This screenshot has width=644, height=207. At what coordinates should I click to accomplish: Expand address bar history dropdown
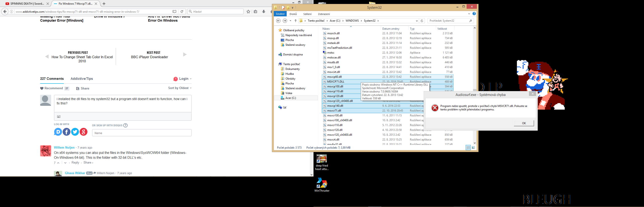pyautogui.click(x=417, y=21)
